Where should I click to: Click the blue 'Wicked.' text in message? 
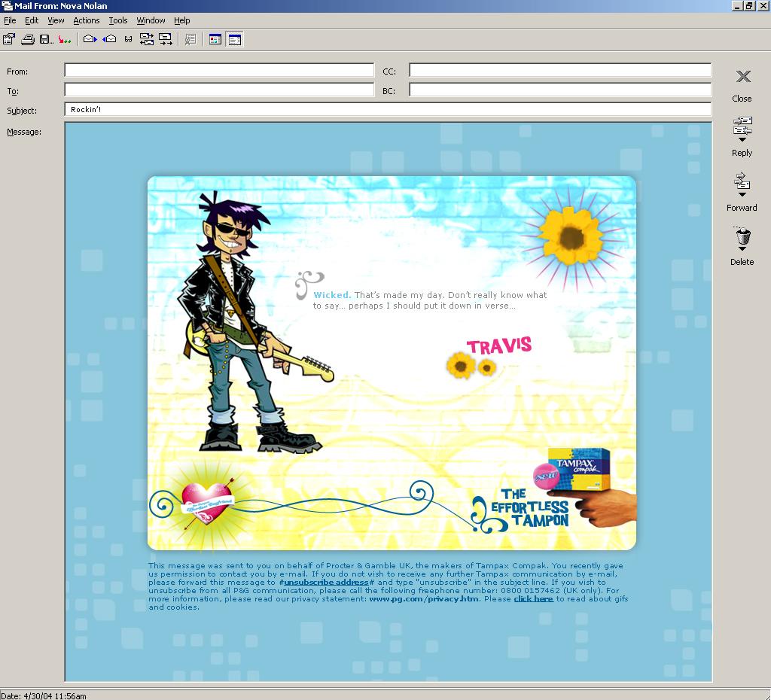click(332, 295)
